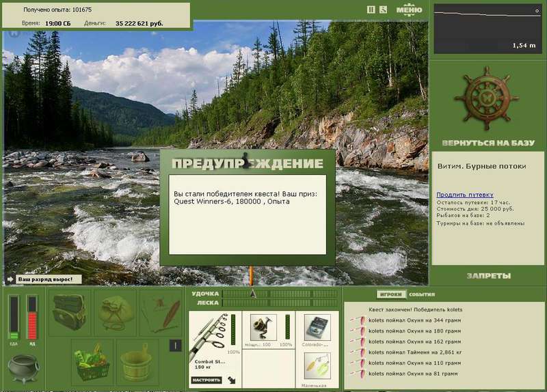The image size is (547, 392).
Task: Toggle the small I button beside the bucket
Action: 176,346
